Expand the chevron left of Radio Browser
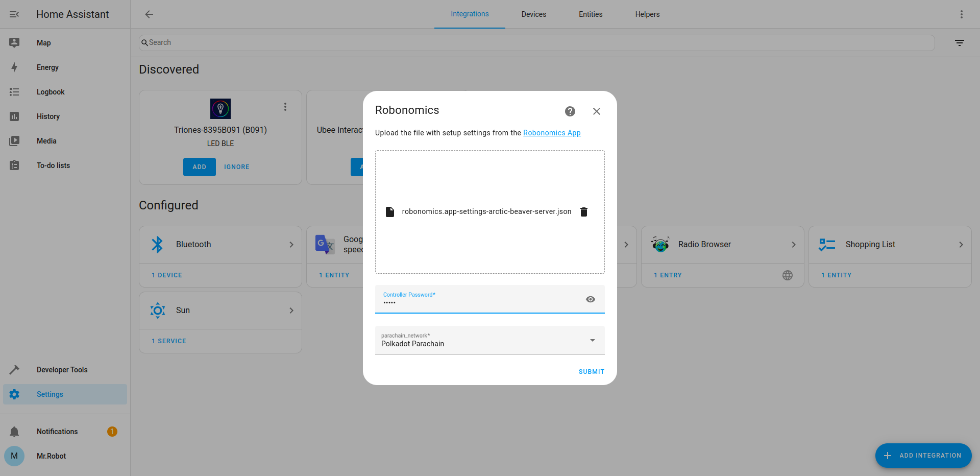Image resolution: width=980 pixels, height=476 pixels. click(626, 245)
